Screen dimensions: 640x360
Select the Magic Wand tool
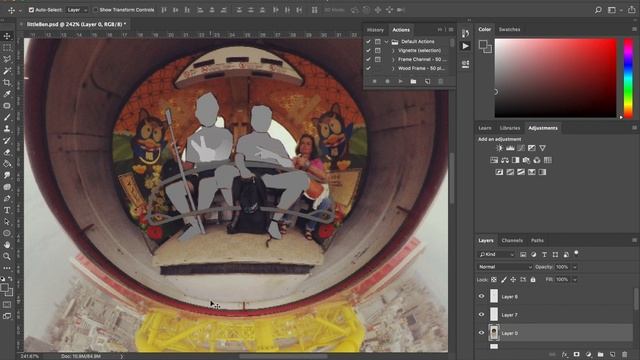click(x=7, y=71)
